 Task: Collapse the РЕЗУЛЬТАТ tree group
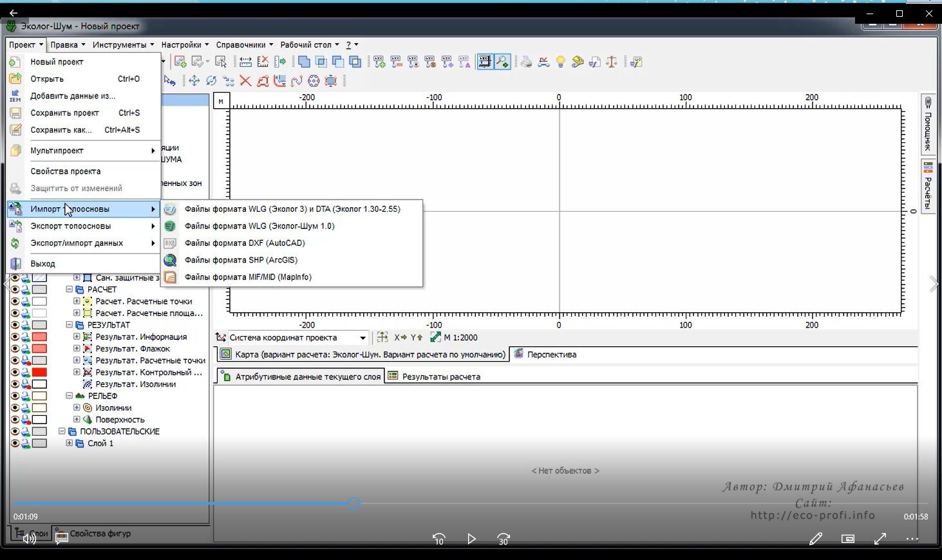(70, 325)
